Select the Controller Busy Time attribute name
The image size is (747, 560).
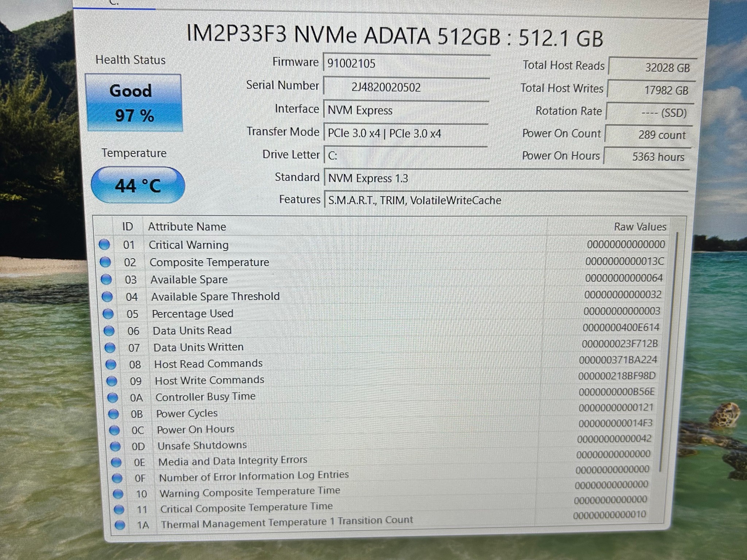point(205,397)
